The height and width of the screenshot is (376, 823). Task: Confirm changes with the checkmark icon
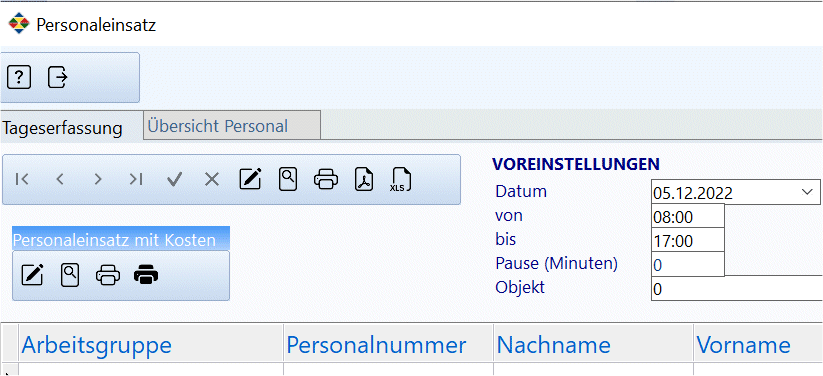(174, 180)
